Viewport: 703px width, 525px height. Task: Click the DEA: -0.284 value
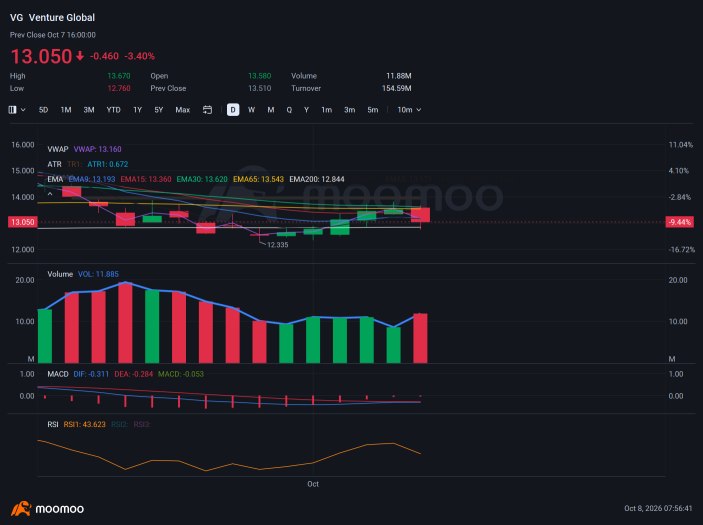point(134,374)
